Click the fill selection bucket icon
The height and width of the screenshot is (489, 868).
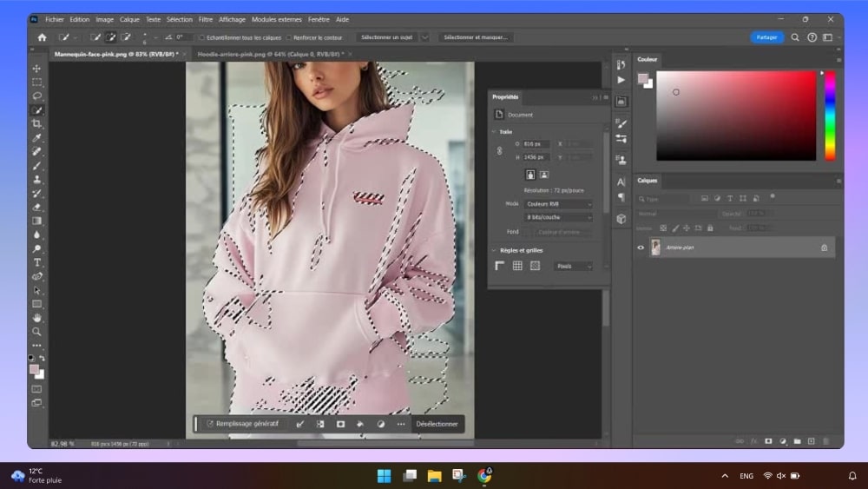pyautogui.click(x=360, y=424)
